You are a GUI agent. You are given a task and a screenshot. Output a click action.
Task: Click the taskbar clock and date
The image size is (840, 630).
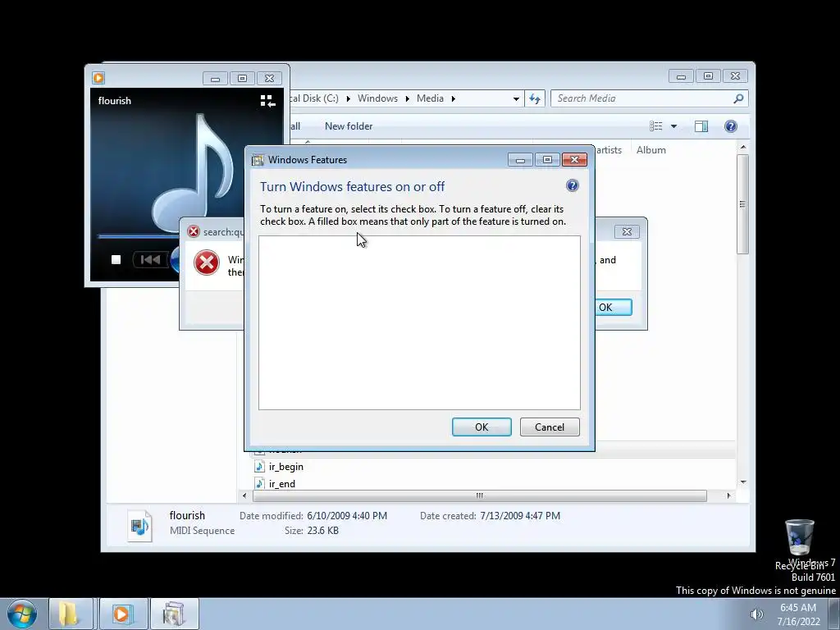click(798, 614)
